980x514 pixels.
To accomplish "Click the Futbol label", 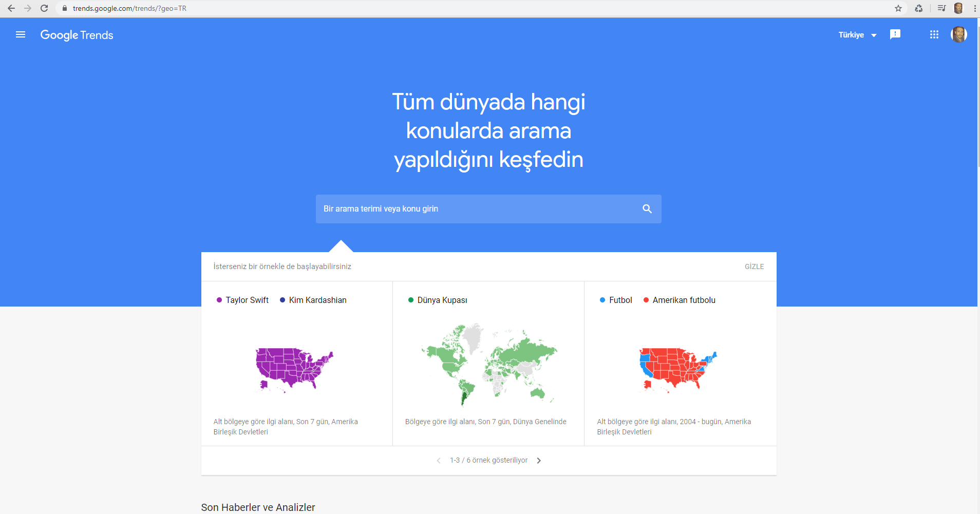I will click(620, 300).
